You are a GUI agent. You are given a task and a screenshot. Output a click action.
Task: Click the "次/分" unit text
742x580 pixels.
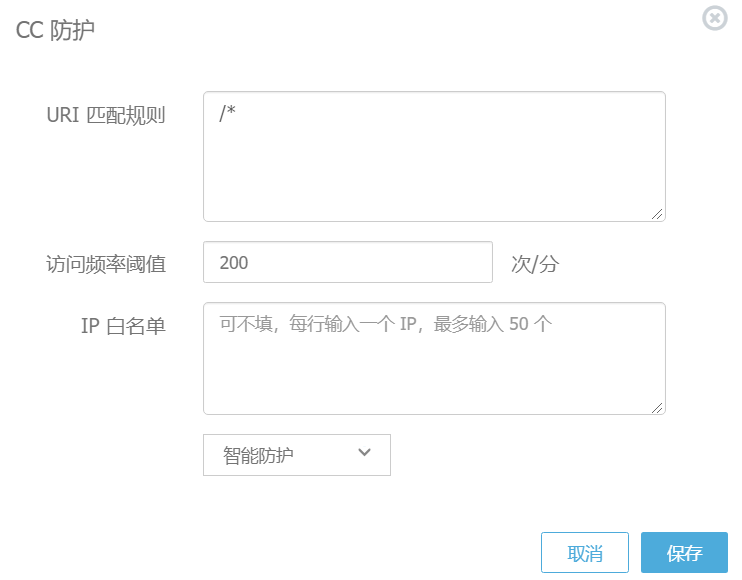coord(535,264)
